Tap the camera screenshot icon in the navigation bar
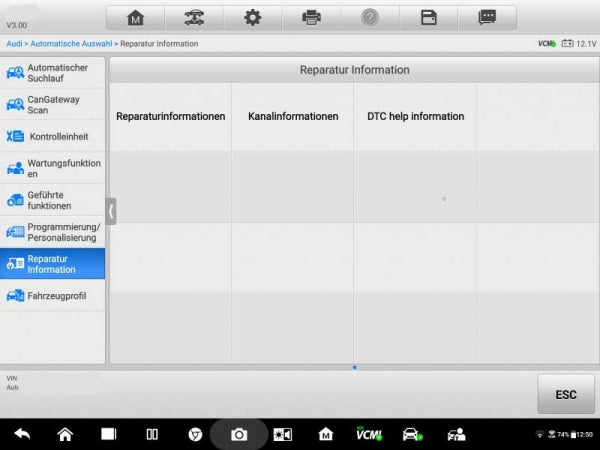This screenshot has height=450, width=600. [x=239, y=435]
